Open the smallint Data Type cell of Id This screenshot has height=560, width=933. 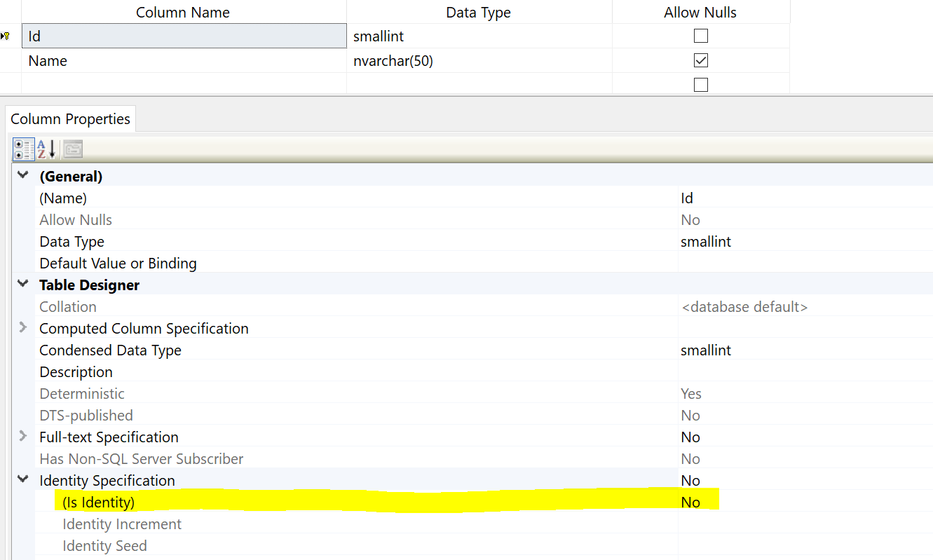tap(479, 36)
